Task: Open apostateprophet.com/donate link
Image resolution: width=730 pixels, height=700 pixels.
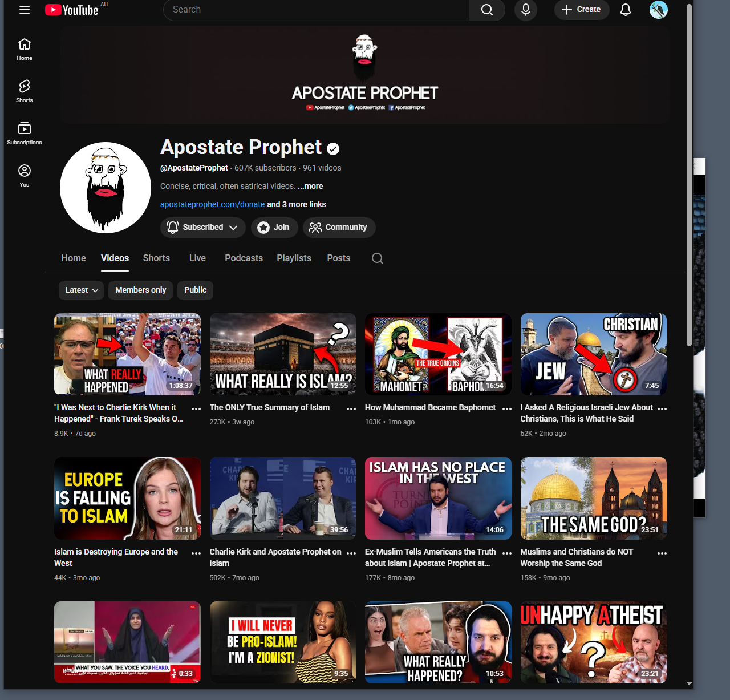Action: pos(212,204)
